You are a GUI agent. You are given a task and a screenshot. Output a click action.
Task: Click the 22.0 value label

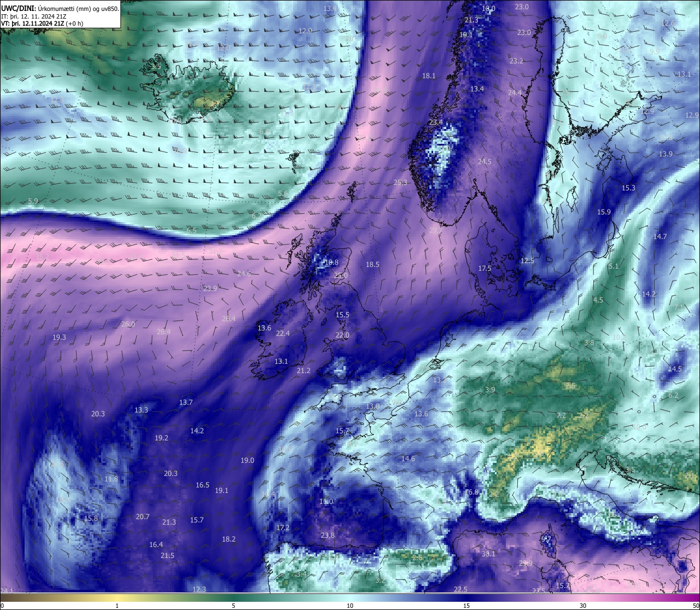pos(342,335)
